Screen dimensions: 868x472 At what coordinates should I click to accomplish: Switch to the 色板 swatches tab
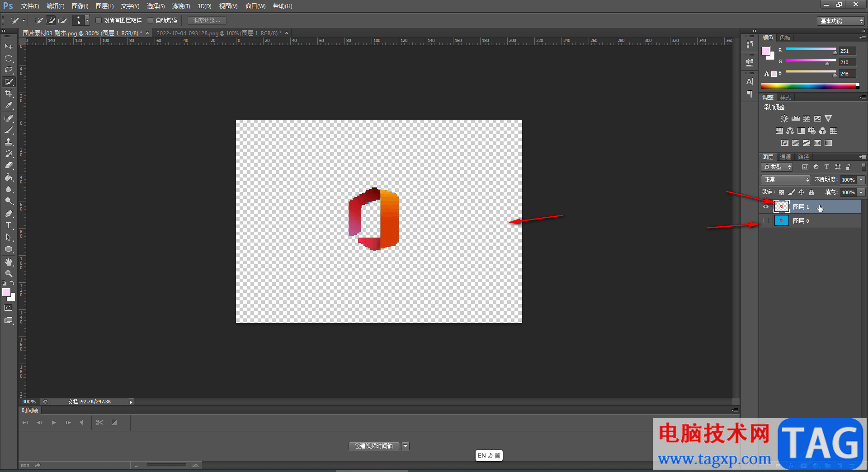785,38
